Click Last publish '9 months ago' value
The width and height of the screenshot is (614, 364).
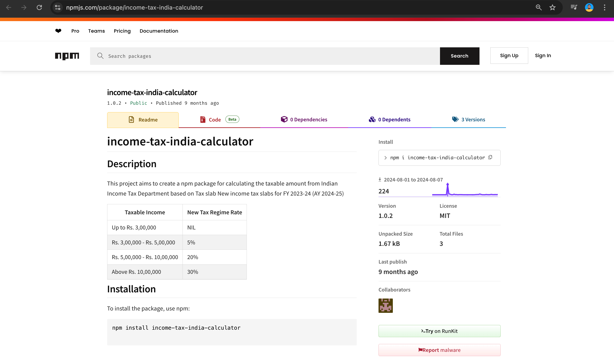click(x=398, y=272)
